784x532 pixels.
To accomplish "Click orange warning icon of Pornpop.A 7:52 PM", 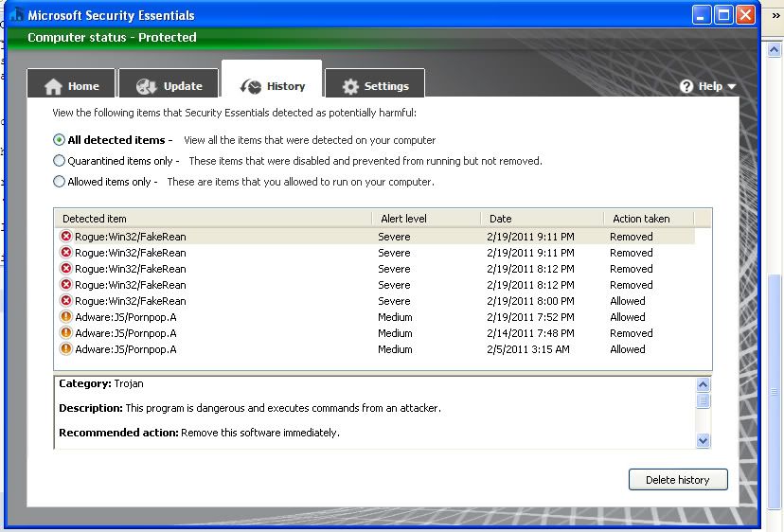I will tap(66, 316).
